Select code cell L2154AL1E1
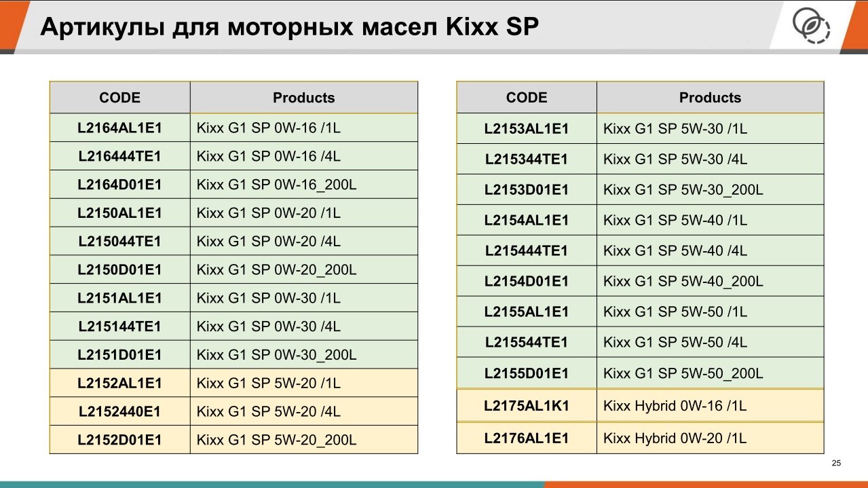Screen dimensions: 868x488 pos(527,221)
